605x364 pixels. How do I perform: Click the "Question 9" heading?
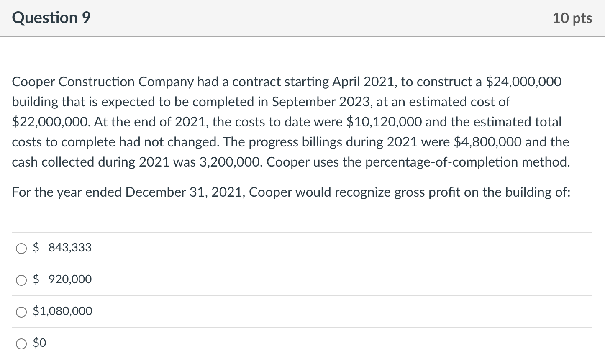coord(51,18)
